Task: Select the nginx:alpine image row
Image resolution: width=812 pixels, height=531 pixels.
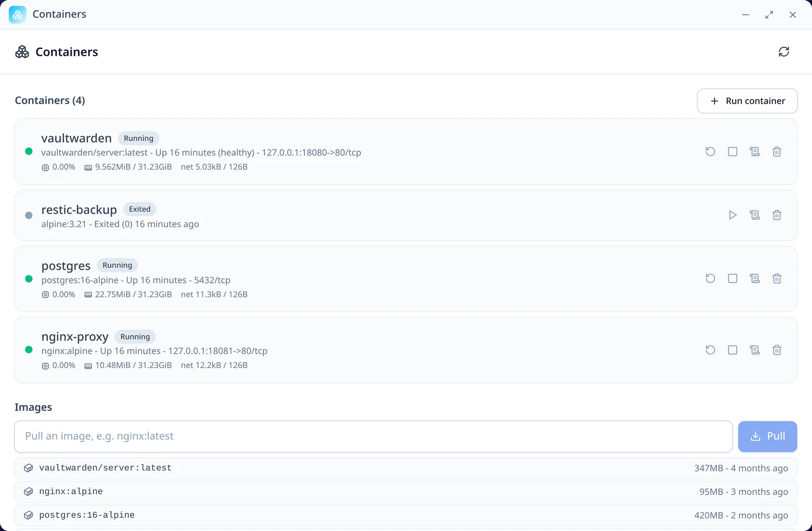Action: (x=406, y=491)
